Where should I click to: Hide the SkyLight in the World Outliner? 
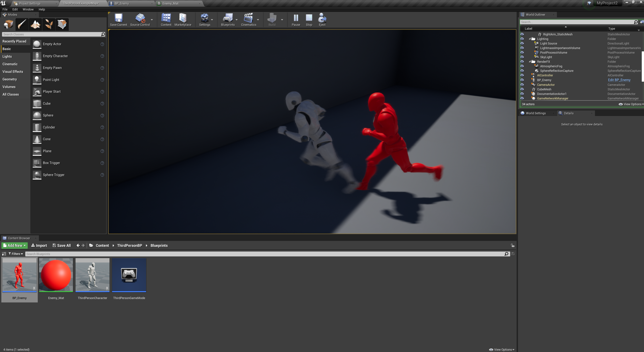click(522, 57)
